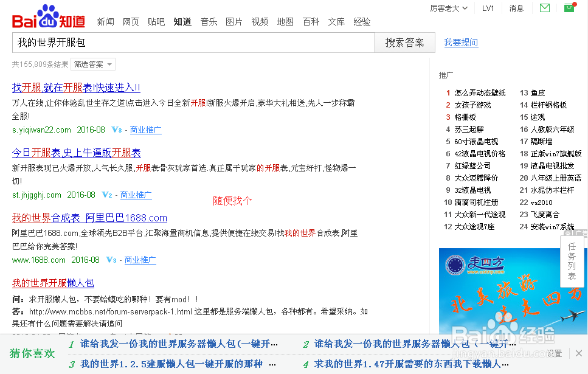588x374 pixels.
Task: Click promoted term 女孩子游戏
Action: pyautogui.click(x=472, y=105)
